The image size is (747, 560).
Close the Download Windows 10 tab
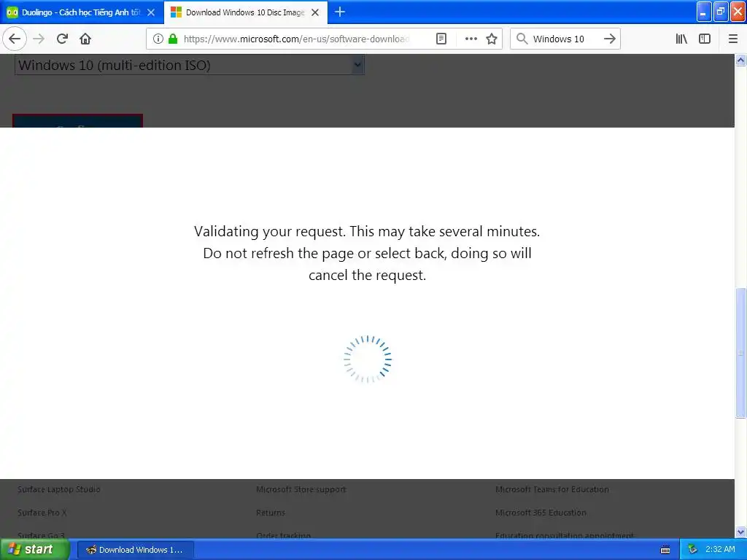pyautogui.click(x=315, y=12)
